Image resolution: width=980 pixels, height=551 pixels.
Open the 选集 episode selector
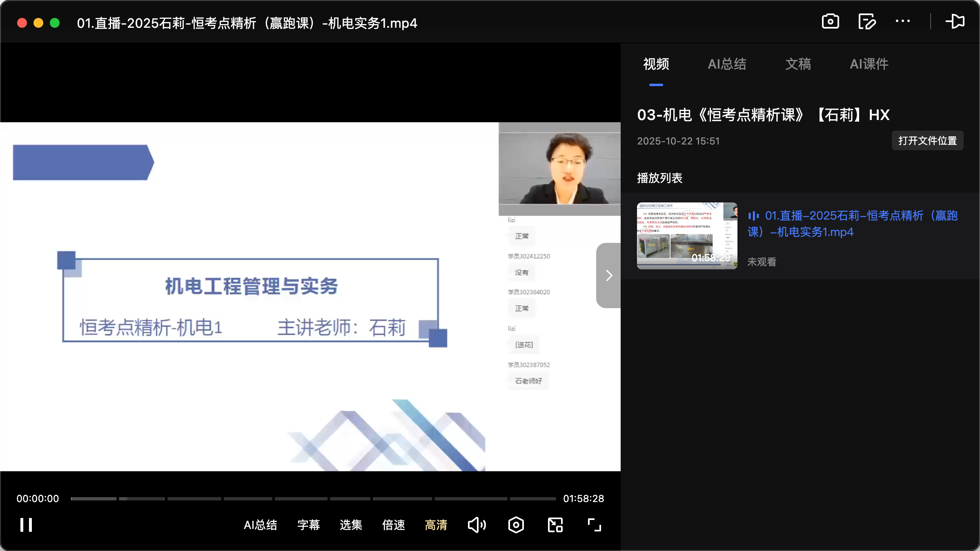(350, 525)
